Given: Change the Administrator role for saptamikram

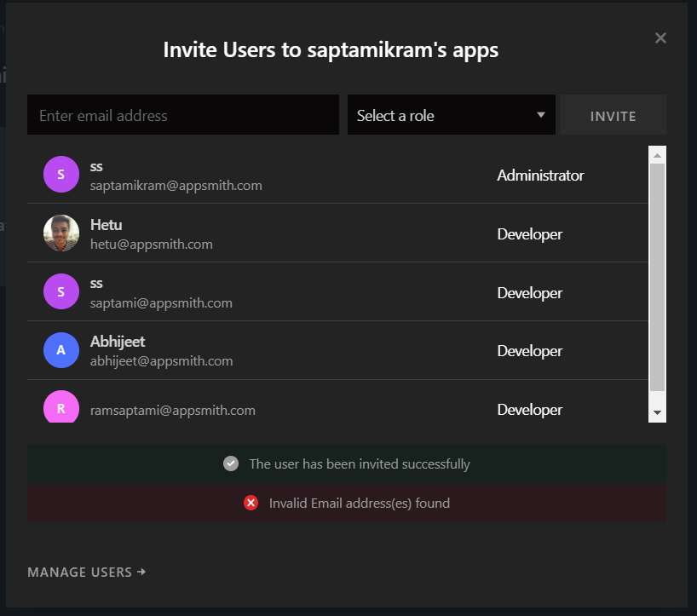Looking at the screenshot, I should pos(540,176).
